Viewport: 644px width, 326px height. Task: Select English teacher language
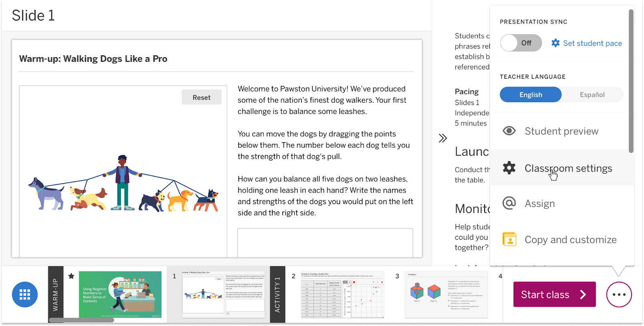click(x=531, y=95)
